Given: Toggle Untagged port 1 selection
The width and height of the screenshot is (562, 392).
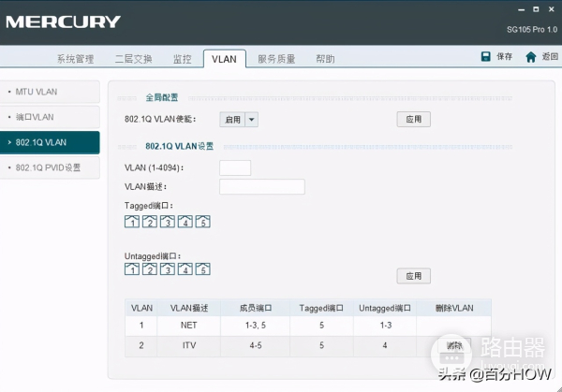Looking at the screenshot, I should point(132,269).
